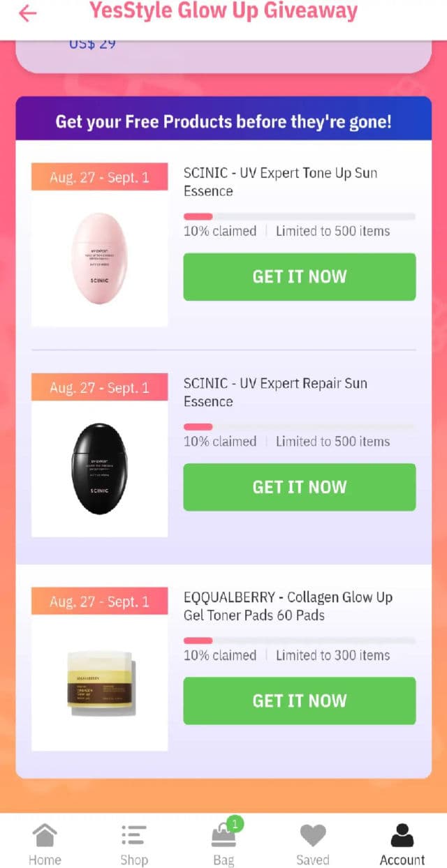Screen dimensions: 447x868
Task: Tap the Bag badge count
Action: [x=235, y=824]
